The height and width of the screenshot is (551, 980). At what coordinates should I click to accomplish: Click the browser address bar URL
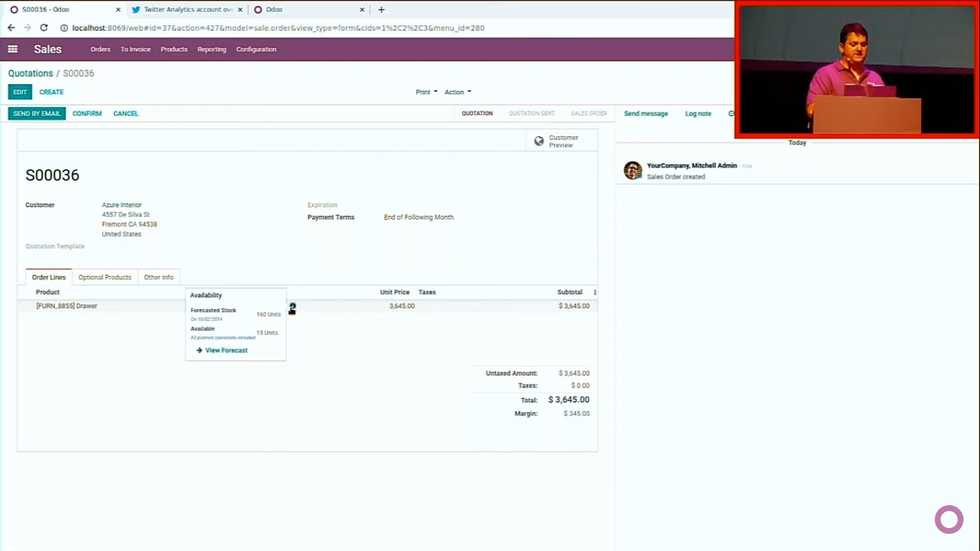tap(278, 28)
